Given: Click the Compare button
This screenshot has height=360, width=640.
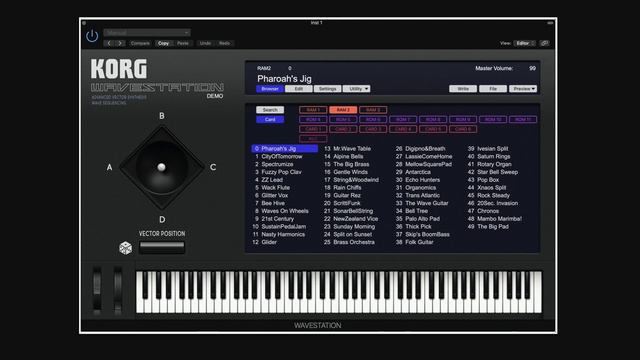Looking at the screenshot, I should 140,43.
